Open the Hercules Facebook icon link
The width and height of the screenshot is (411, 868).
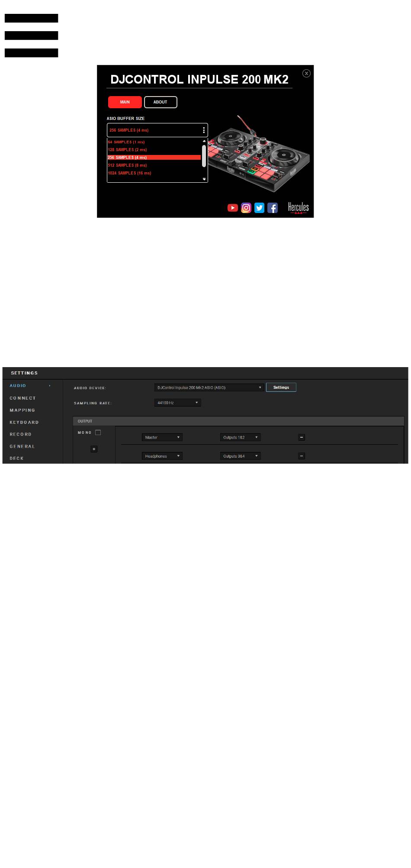pos(273,208)
